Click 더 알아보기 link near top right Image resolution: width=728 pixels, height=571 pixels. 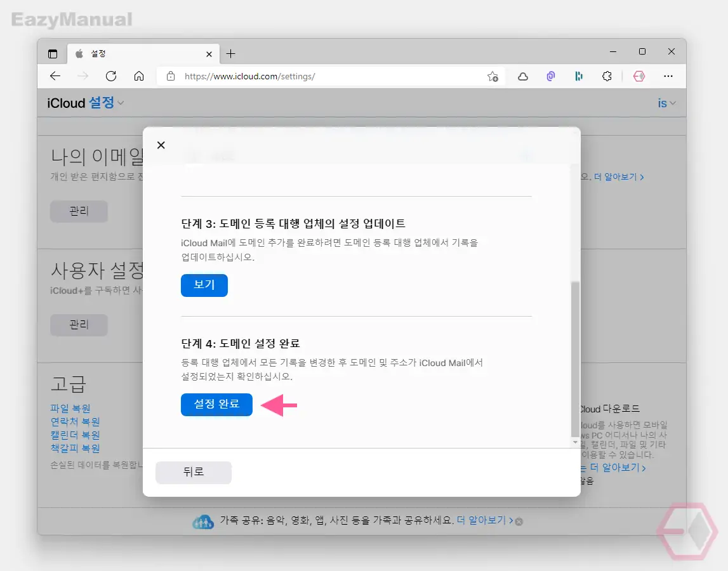619,177
